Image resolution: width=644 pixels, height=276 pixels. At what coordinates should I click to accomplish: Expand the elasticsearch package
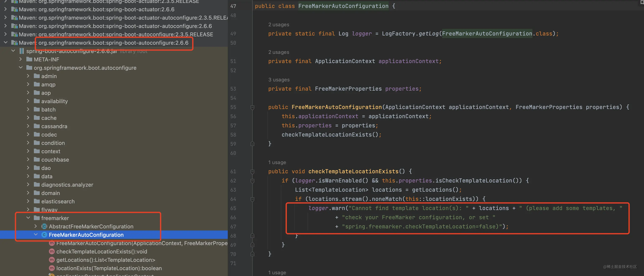tap(28, 201)
